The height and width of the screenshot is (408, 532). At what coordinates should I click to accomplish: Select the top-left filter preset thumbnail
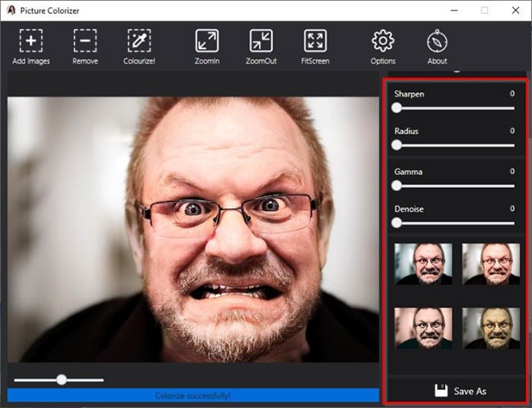[423, 263]
